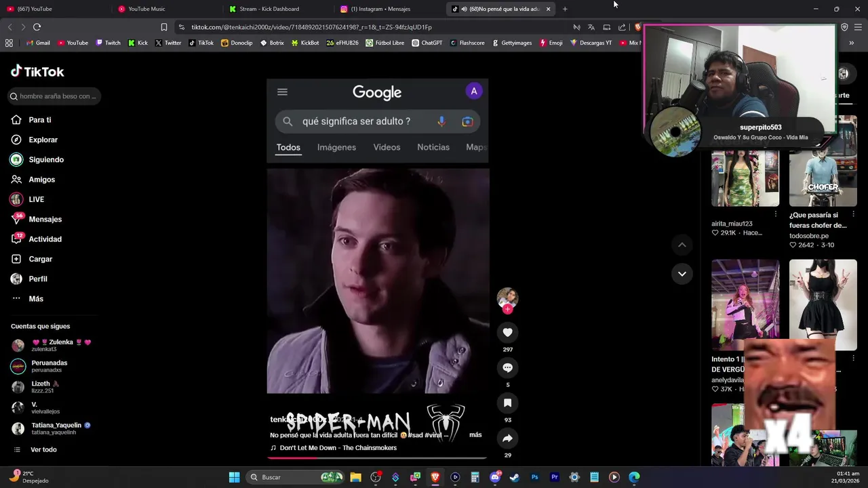Open Photoshop from the taskbar

(x=534, y=477)
